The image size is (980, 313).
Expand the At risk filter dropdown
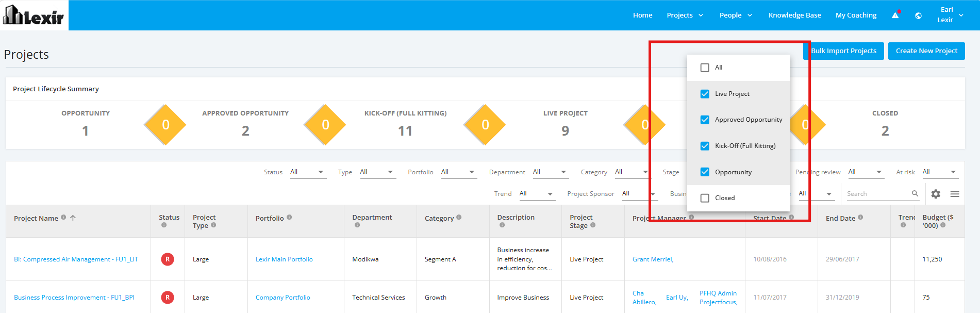[x=940, y=172]
